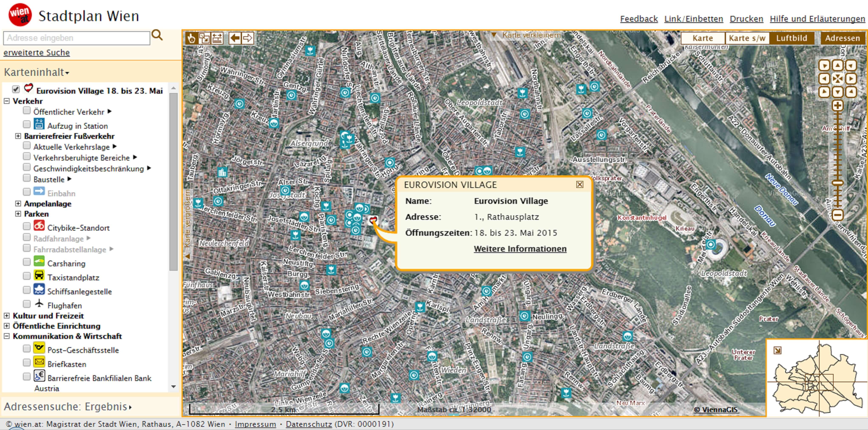Switch to Karte map view
This screenshot has height=430, width=868.
(703, 38)
